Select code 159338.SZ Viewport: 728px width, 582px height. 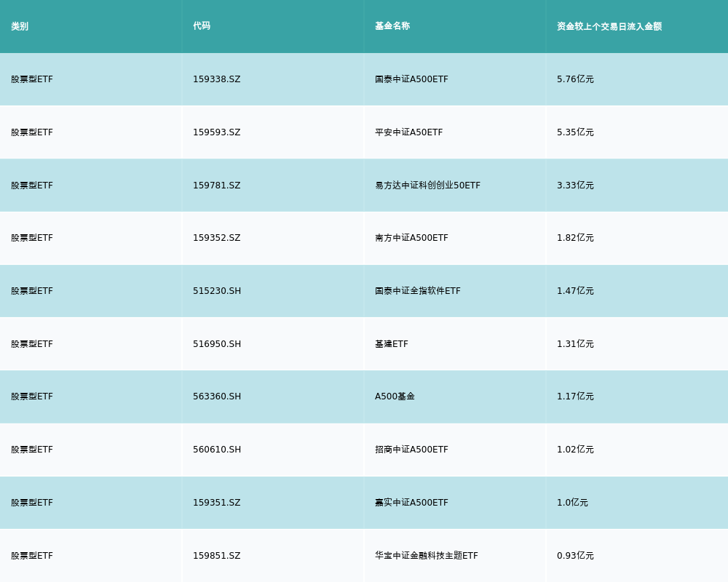217,79
